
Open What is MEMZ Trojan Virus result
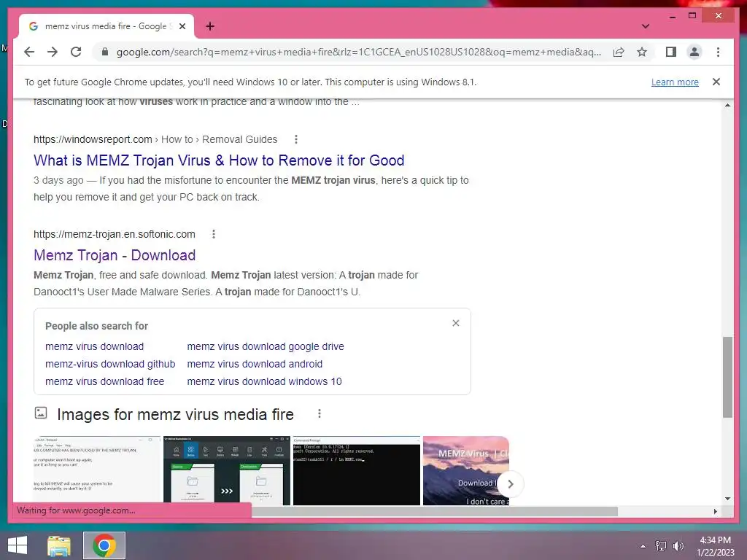219,160
